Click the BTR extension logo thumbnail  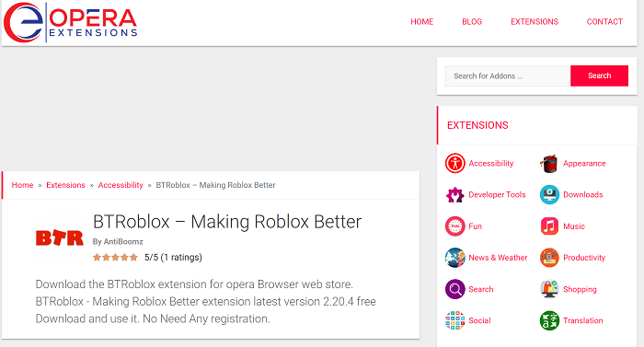(60, 237)
